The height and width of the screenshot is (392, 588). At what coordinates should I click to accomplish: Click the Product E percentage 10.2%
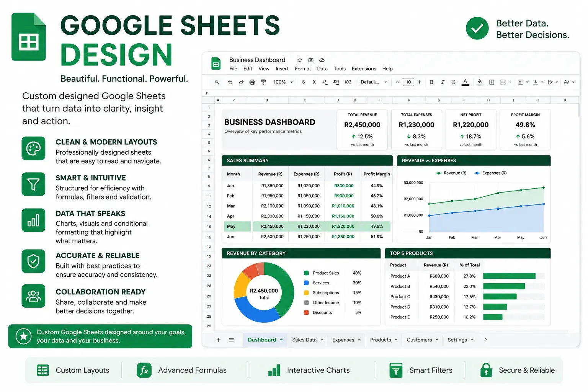tap(469, 317)
